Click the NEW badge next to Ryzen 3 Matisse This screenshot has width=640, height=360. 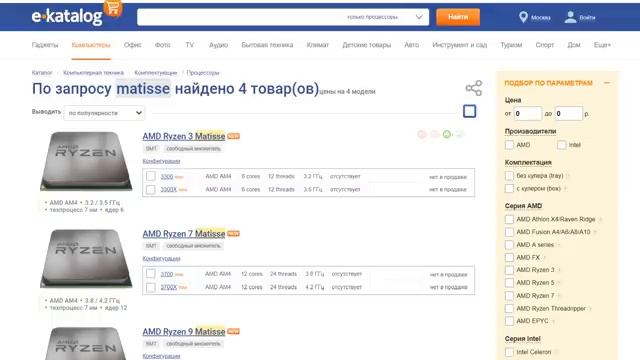tap(233, 136)
